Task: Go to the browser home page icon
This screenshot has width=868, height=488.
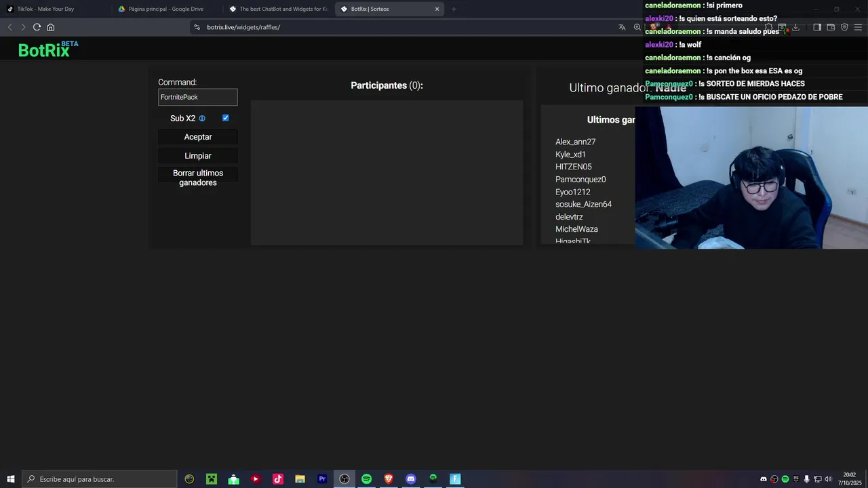Action: click(x=51, y=27)
